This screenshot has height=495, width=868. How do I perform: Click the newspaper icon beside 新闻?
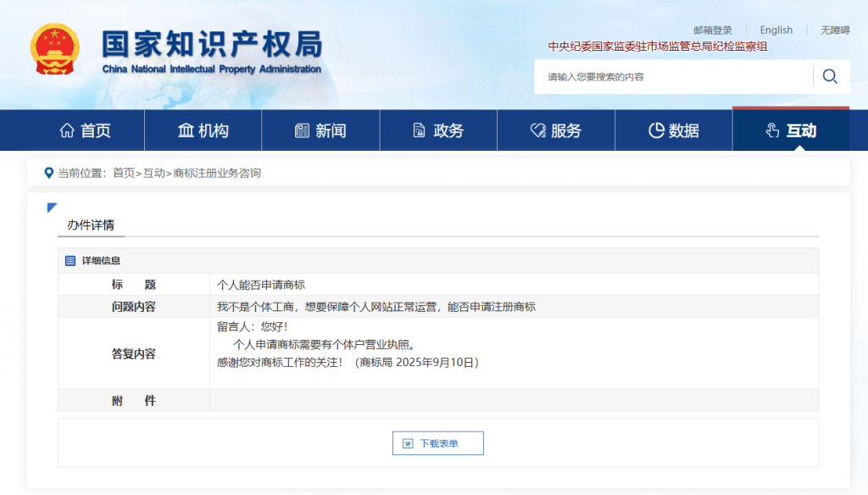tap(302, 131)
